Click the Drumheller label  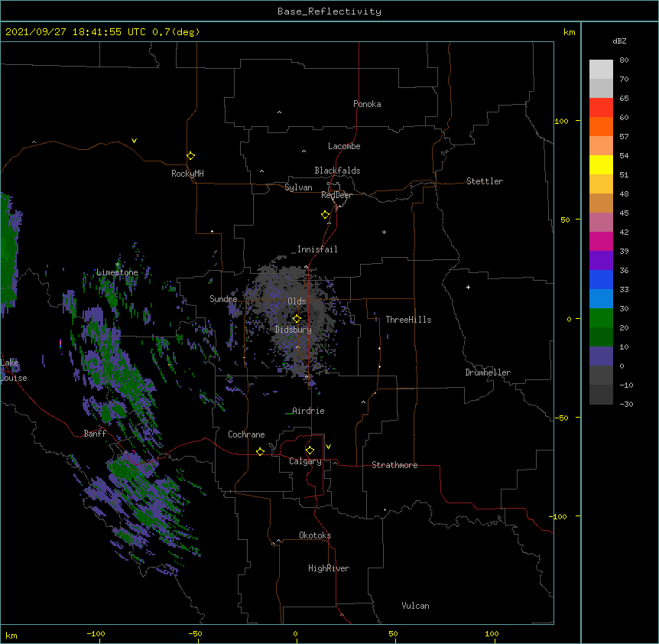click(488, 372)
